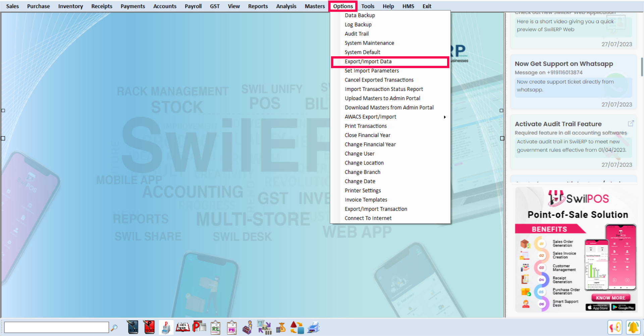Click the Google Play badge
Screen dimensions: 644x336
[623, 307]
